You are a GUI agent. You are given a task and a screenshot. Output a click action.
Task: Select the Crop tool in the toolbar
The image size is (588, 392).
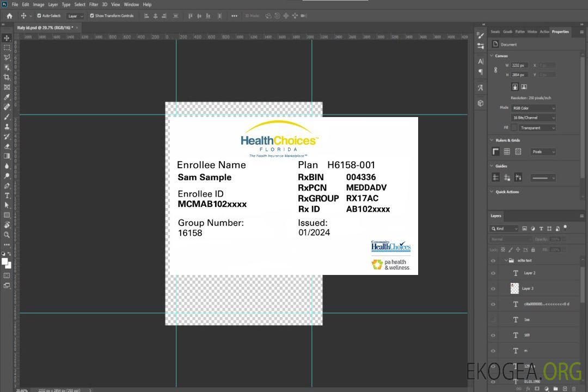pyautogui.click(x=7, y=77)
